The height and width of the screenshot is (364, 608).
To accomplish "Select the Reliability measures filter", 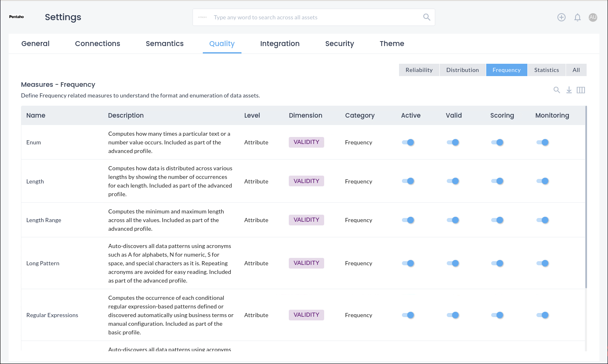I will (x=419, y=70).
